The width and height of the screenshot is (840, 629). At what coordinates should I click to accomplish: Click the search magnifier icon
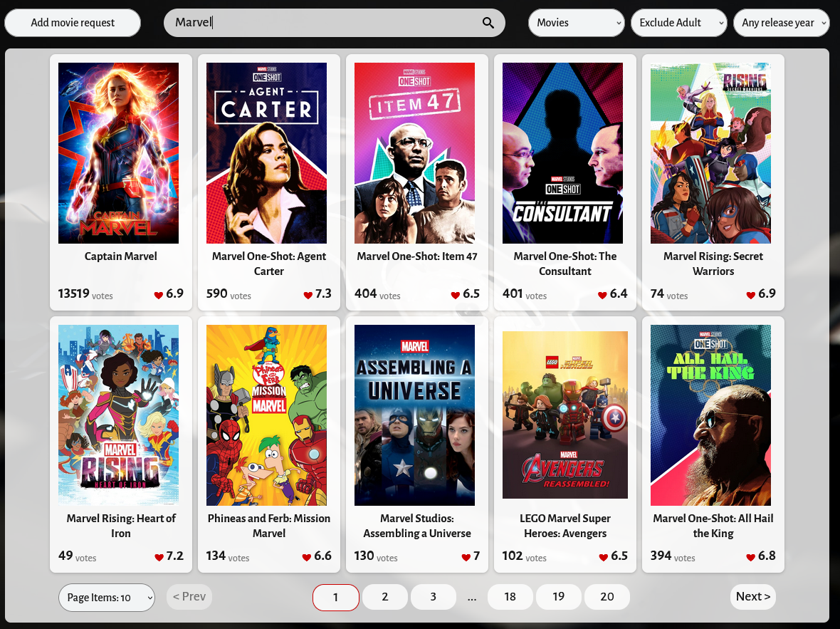(488, 23)
